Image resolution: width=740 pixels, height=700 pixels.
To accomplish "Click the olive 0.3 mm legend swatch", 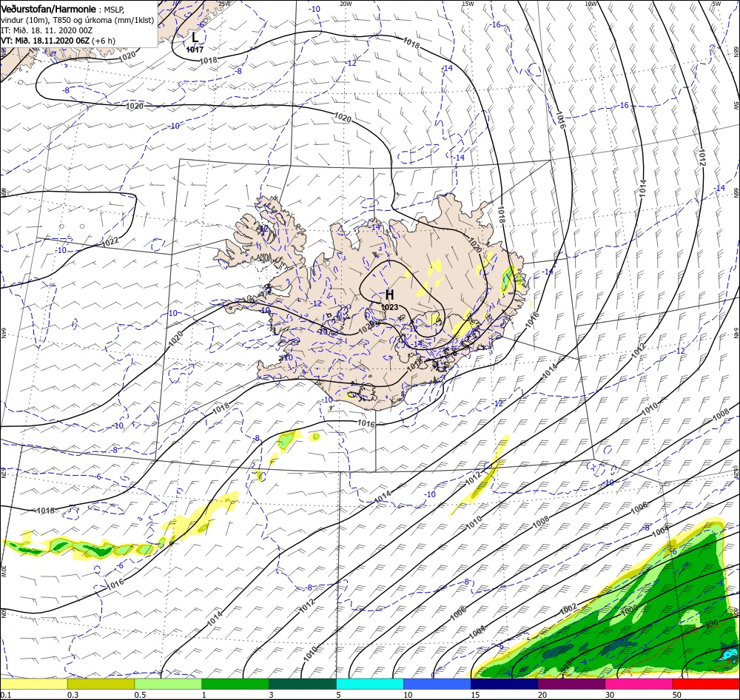I will tap(101, 684).
